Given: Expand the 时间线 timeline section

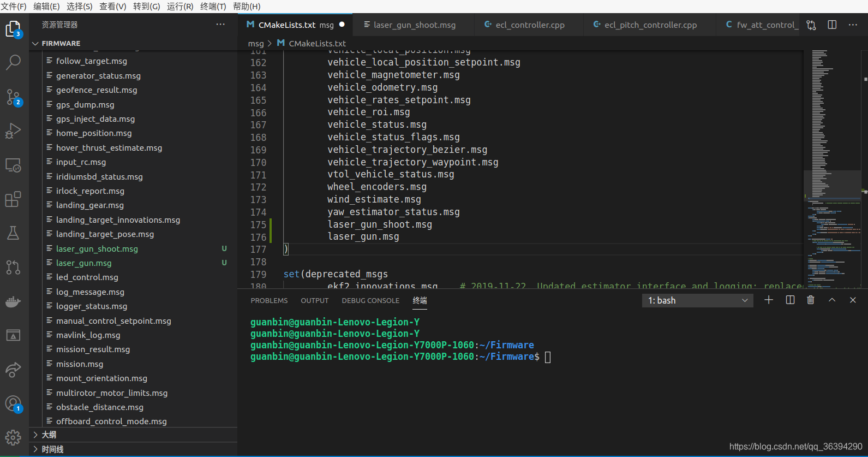Looking at the screenshot, I should (x=133, y=449).
